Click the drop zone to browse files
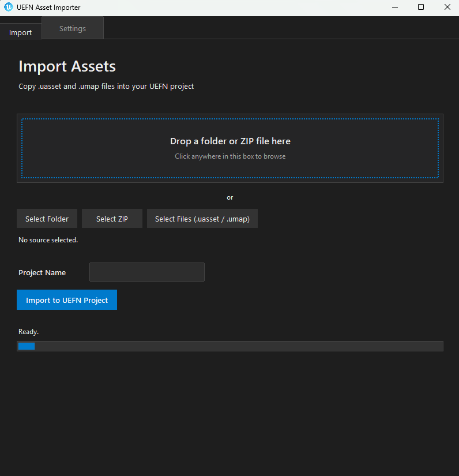Viewport: 459px width, 476px height. tap(230, 148)
